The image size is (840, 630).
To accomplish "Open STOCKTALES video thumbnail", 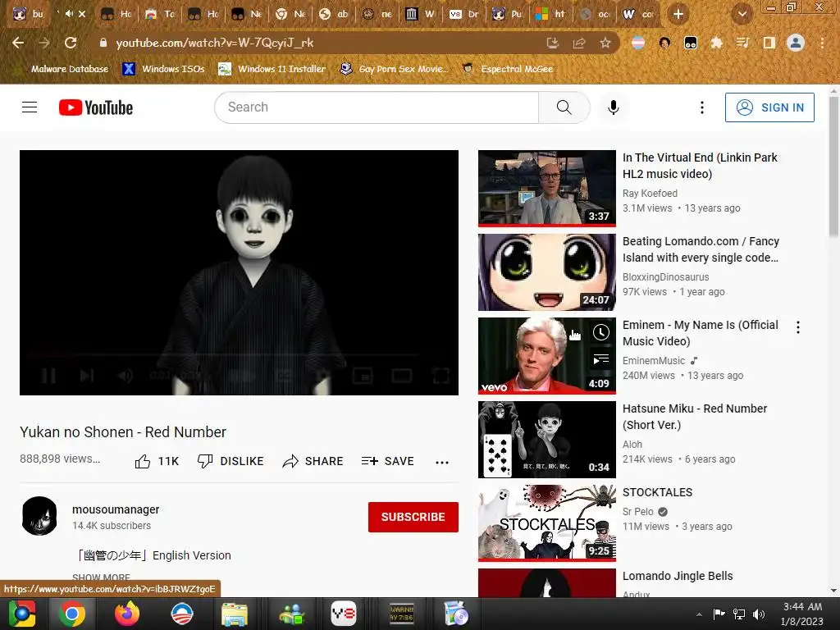I will pos(547,523).
